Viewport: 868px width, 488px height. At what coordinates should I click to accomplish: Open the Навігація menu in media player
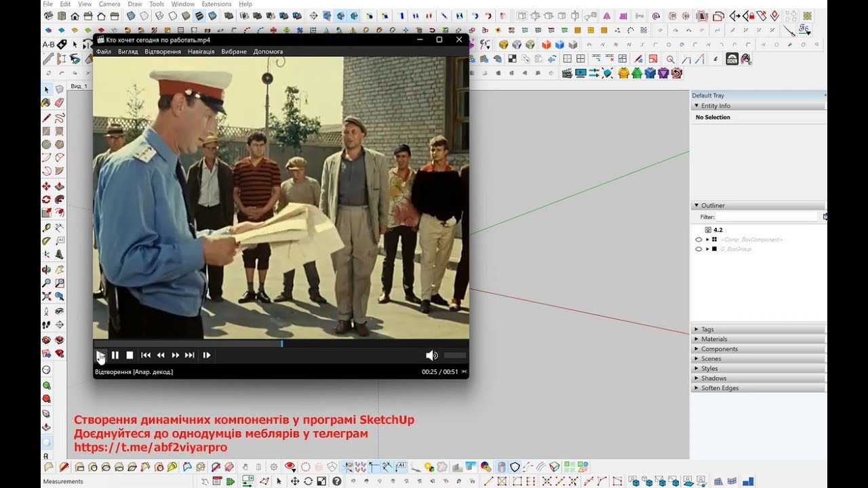click(201, 52)
